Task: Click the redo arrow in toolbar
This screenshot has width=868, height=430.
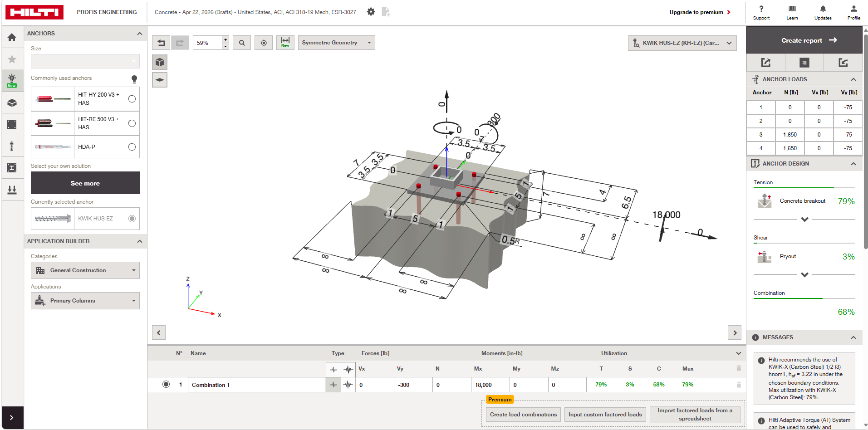Action: click(x=180, y=43)
